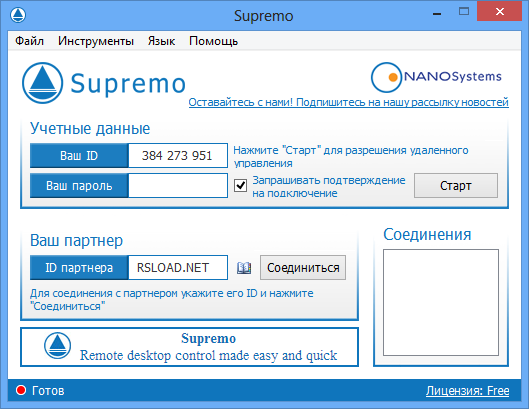Click the Ваш ID label

click(79, 156)
